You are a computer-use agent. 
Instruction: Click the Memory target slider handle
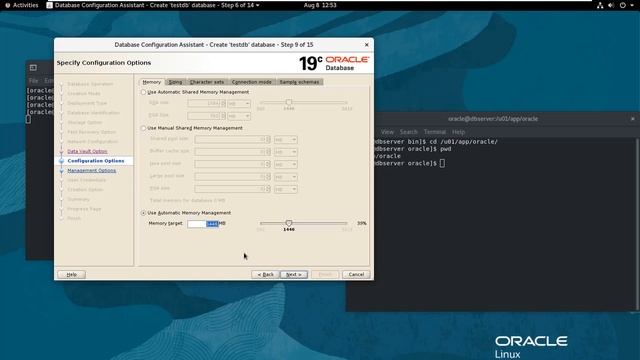tap(289, 223)
